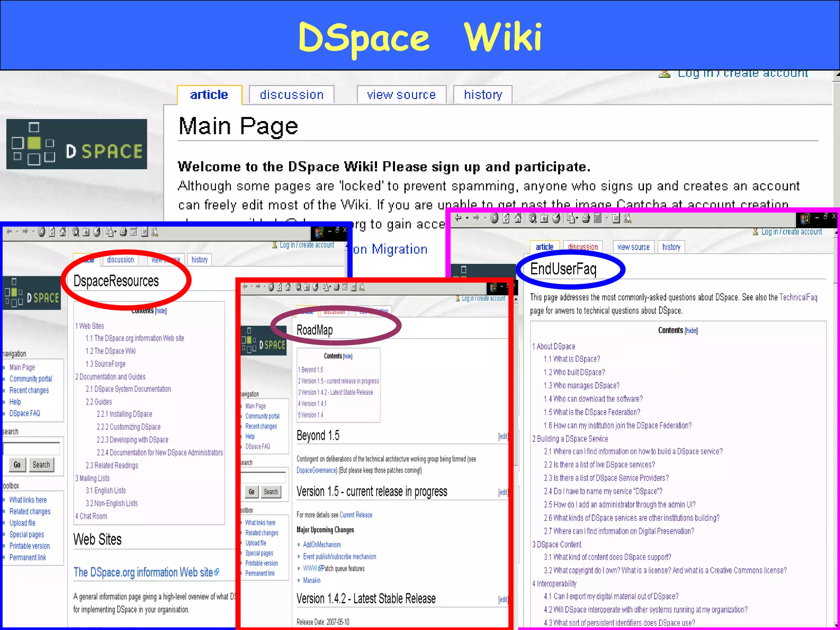Open 'Recent changes' in RoadMap sidebar
Screen dimensions: 840x630
(x=261, y=427)
